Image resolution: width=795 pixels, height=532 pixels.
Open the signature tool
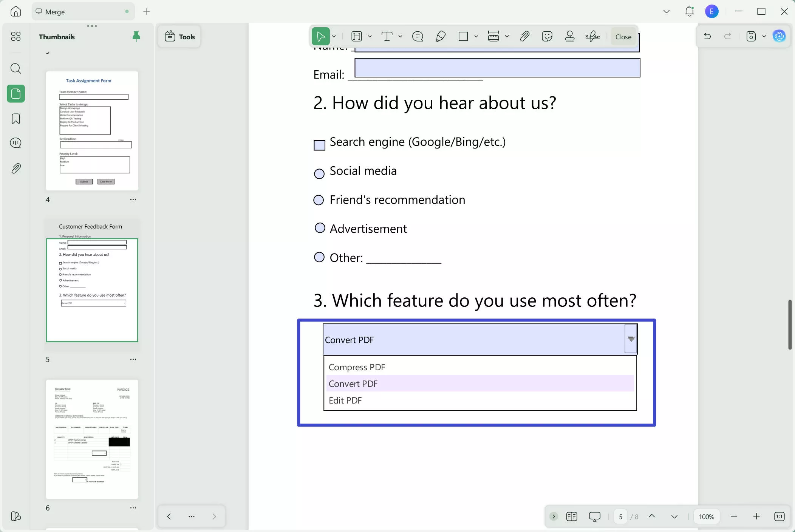click(x=592, y=36)
